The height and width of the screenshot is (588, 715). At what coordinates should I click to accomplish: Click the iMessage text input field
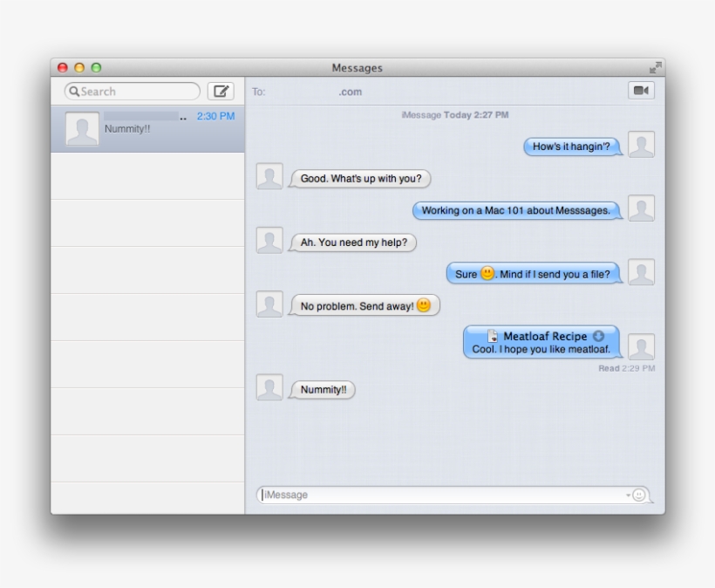tap(452, 495)
